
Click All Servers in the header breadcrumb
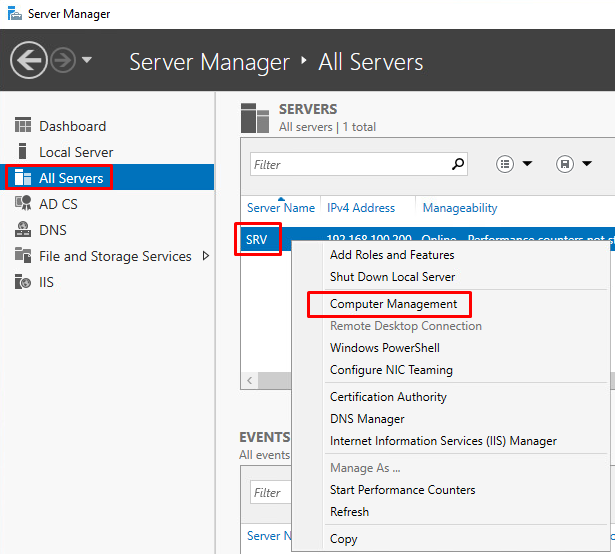coord(371,62)
